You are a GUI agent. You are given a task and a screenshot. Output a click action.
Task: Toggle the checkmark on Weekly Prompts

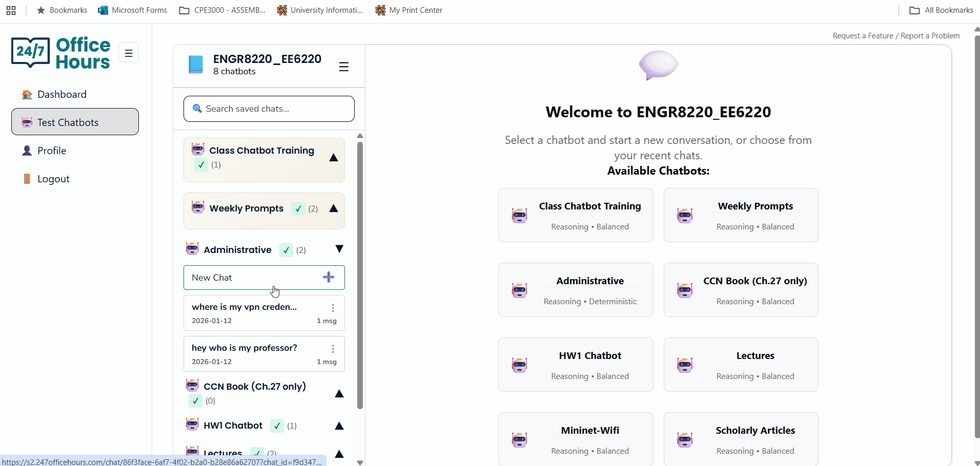pyautogui.click(x=298, y=209)
